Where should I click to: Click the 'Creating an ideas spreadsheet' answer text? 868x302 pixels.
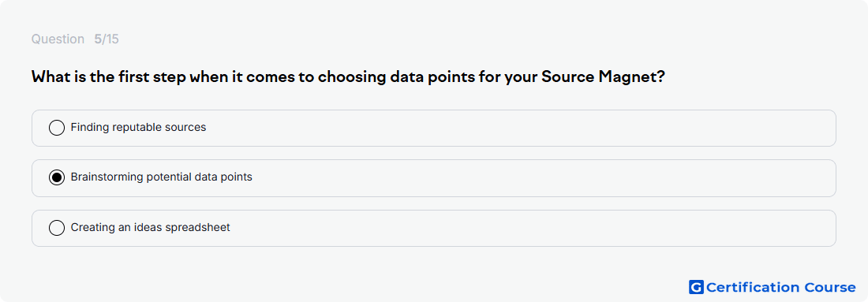(x=151, y=227)
